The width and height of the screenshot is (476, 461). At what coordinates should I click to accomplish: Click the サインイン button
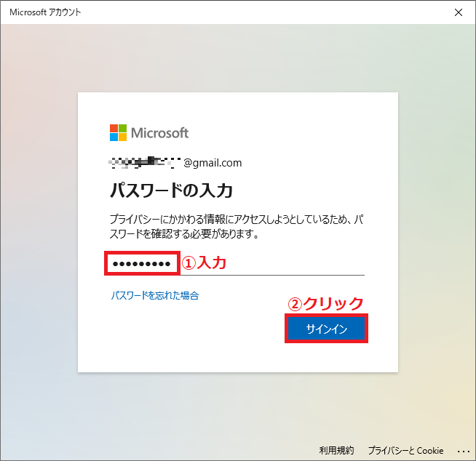coord(326,329)
